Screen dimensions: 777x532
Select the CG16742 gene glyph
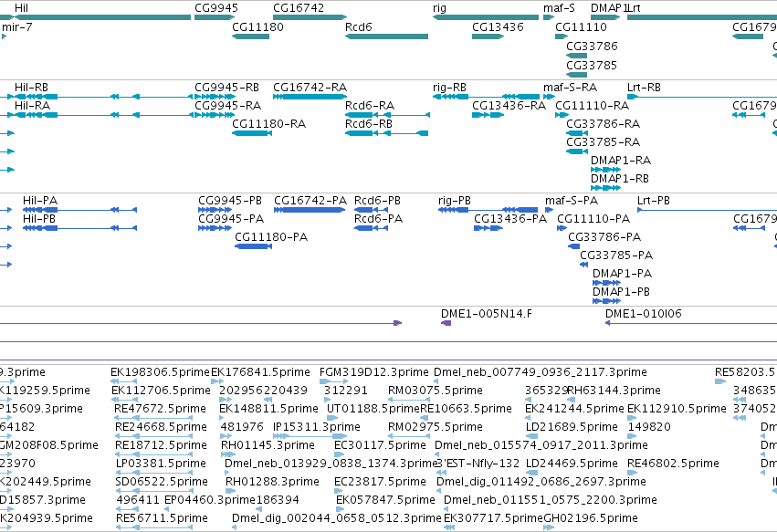point(310,17)
